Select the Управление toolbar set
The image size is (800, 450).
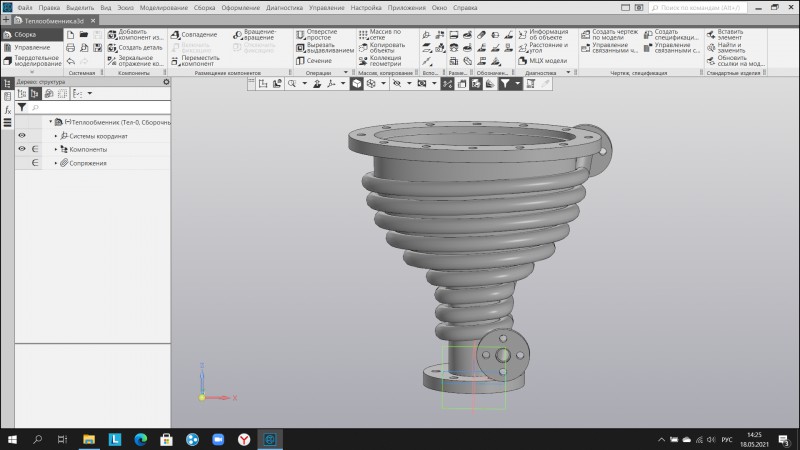32,47
